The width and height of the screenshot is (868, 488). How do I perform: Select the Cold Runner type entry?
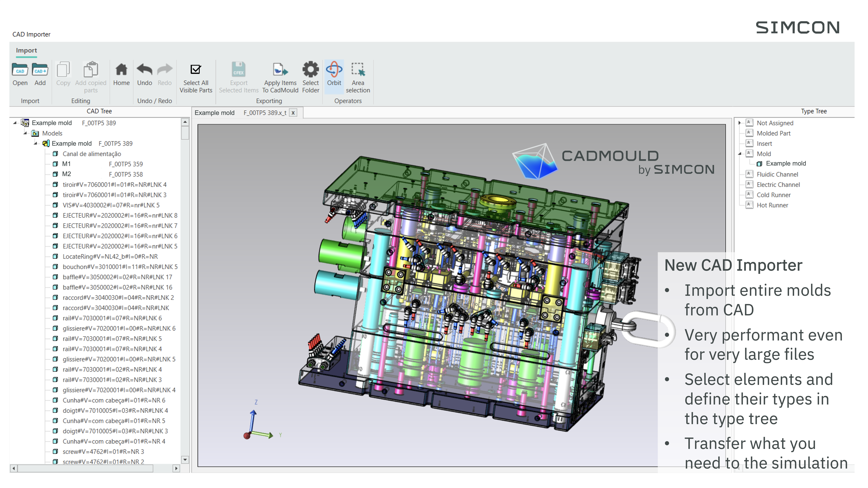coord(773,195)
